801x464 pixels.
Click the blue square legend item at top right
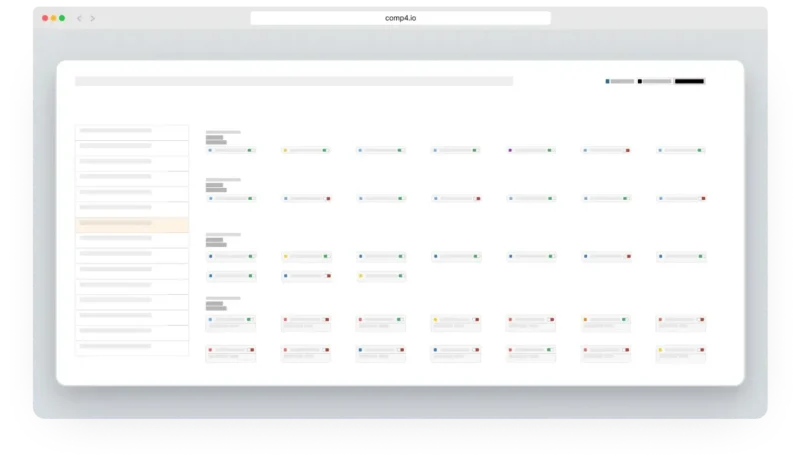(619, 81)
